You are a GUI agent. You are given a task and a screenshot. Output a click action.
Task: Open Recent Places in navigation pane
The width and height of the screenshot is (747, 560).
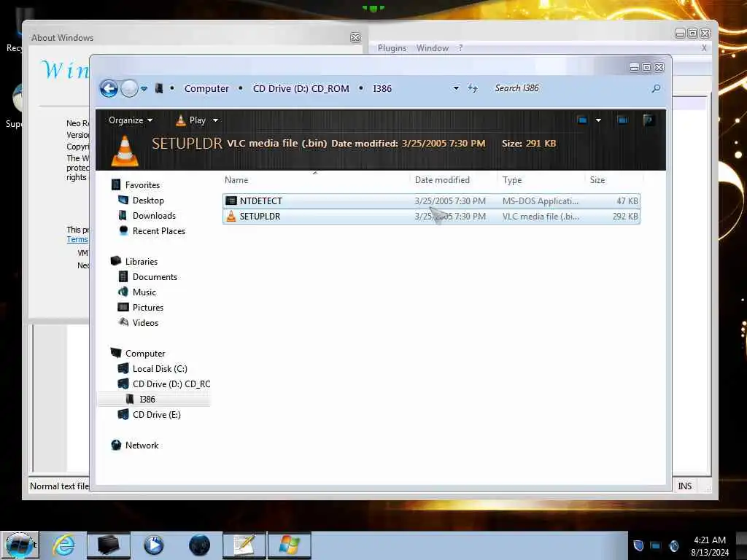coord(158,231)
